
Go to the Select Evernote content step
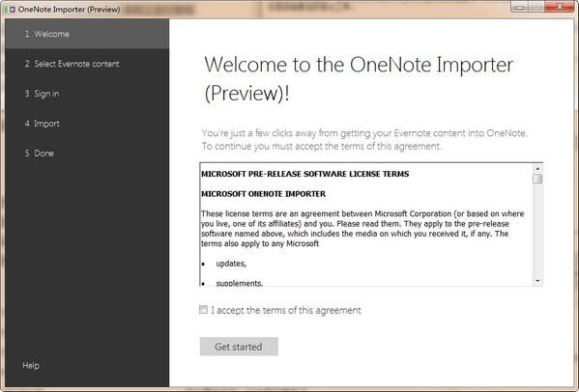click(x=87, y=64)
